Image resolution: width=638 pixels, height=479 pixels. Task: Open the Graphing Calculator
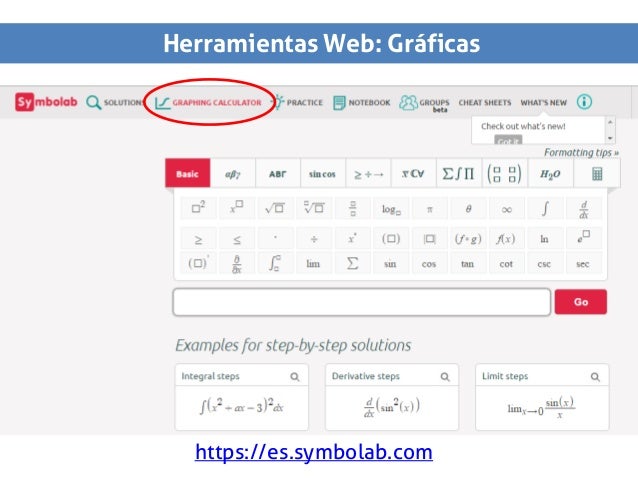(x=208, y=103)
